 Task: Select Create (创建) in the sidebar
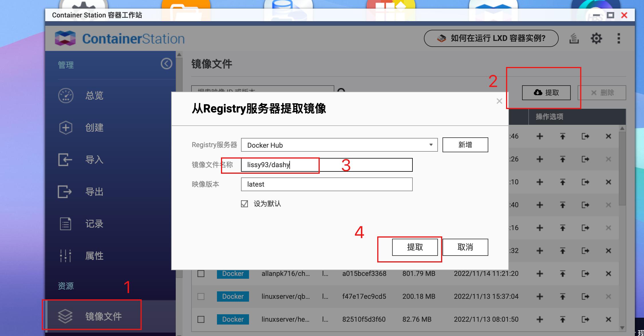point(94,128)
